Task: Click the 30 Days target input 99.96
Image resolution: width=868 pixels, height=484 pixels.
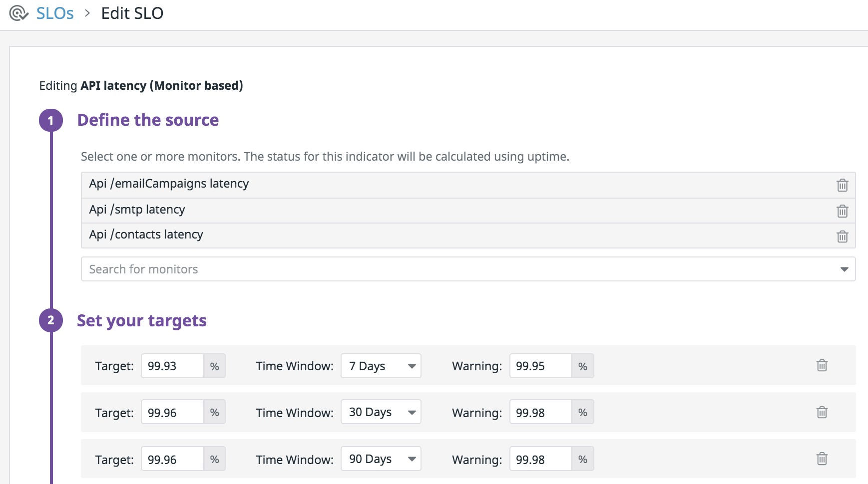Action: click(x=172, y=413)
